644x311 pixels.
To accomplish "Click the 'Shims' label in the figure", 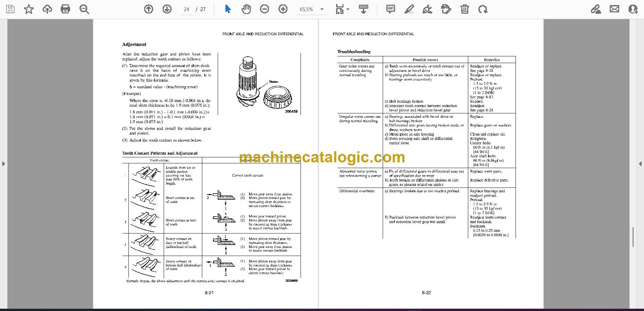I will pos(273,82).
